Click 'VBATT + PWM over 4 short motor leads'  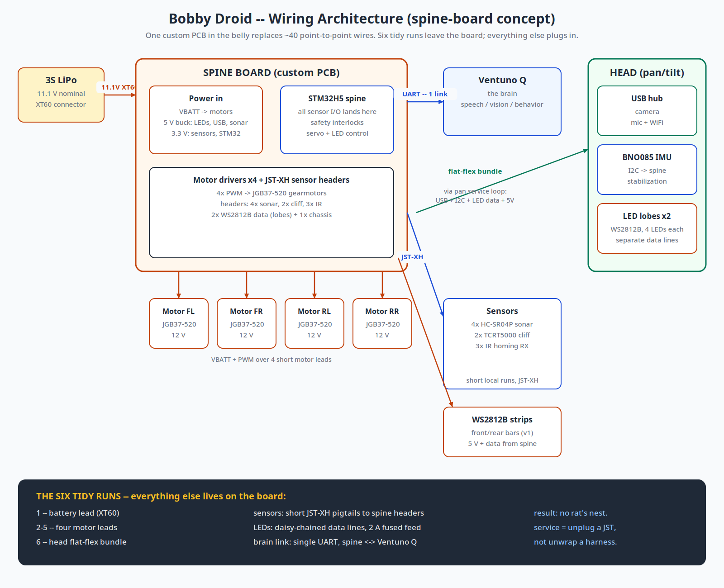[271, 360]
